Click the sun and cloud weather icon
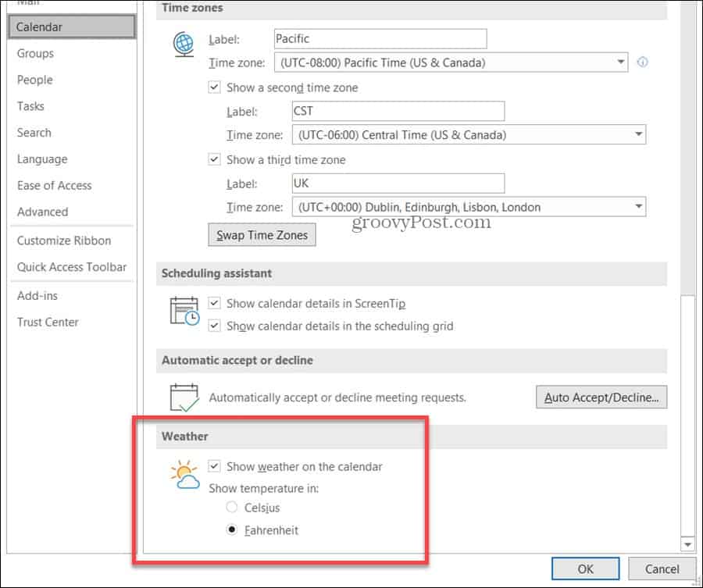Screen dimensions: 703x588 [x=184, y=475]
